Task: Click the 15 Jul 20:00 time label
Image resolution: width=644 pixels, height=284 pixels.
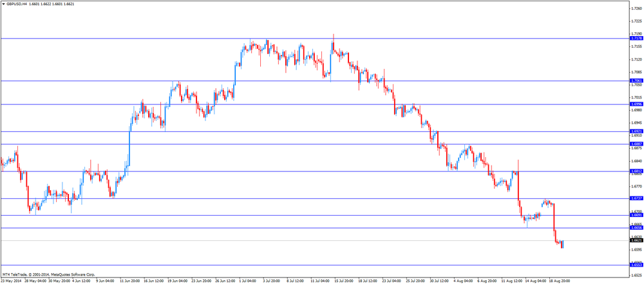Action: coord(345,281)
